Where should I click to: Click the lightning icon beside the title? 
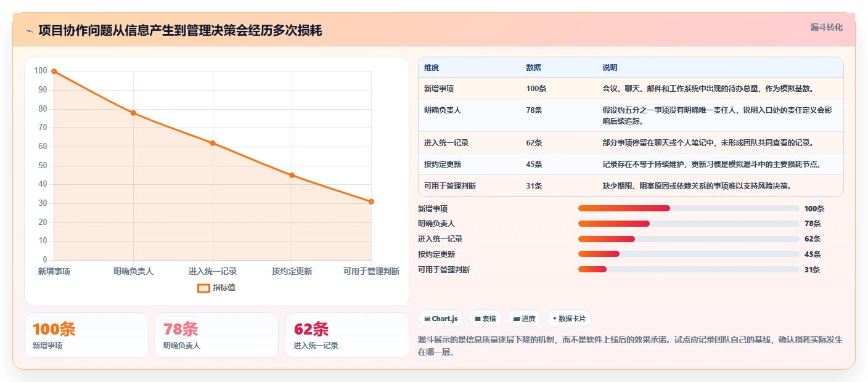(x=29, y=31)
